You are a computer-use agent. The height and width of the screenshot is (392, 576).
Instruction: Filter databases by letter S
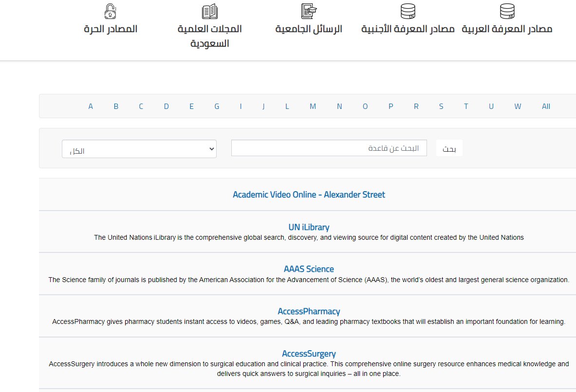click(441, 107)
